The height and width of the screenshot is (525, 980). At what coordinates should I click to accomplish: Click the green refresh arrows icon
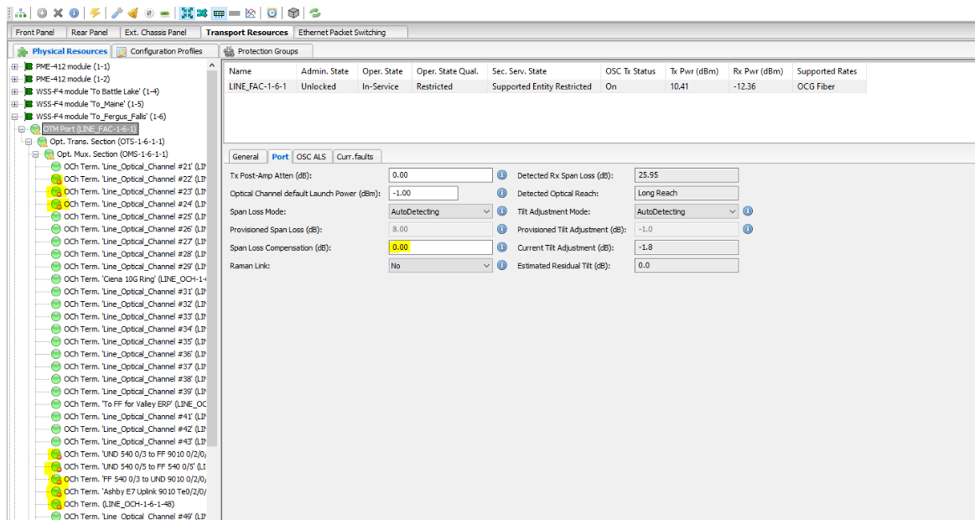click(315, 13)
